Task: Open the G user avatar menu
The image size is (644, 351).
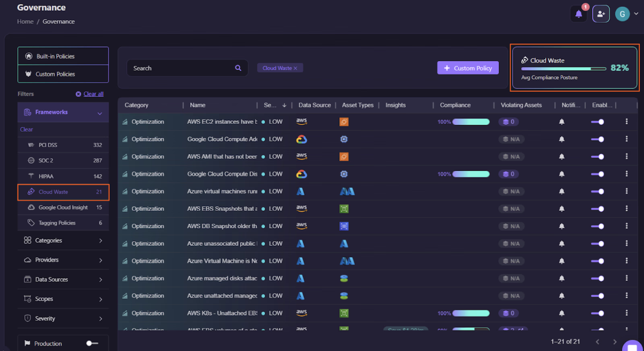Action: [x=622, y=14]
